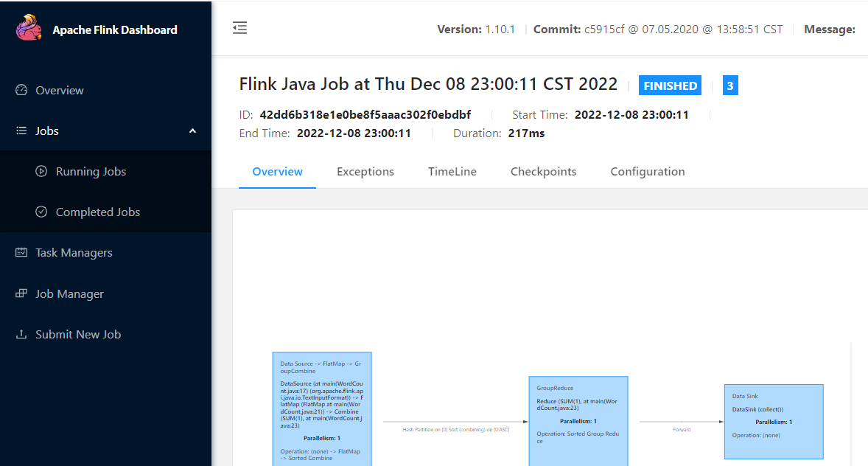The height and width of the screenshot is (466, 868).
Task: Click the FINISHED status badge
Action: (x=670, y=86)
